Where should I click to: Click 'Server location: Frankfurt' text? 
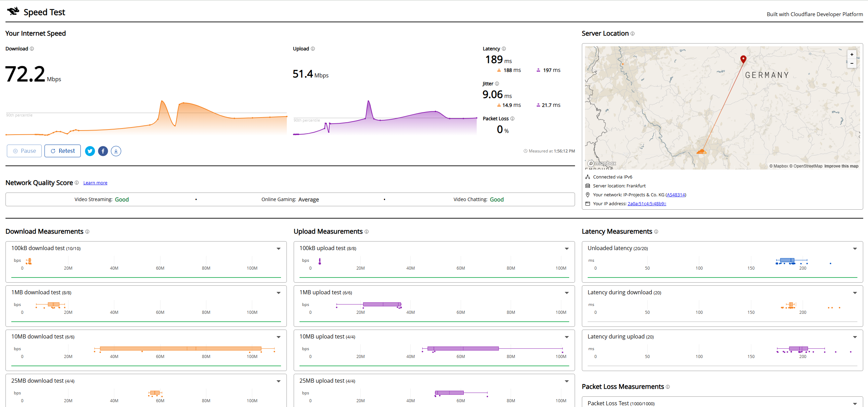click(x=619, y=186)
